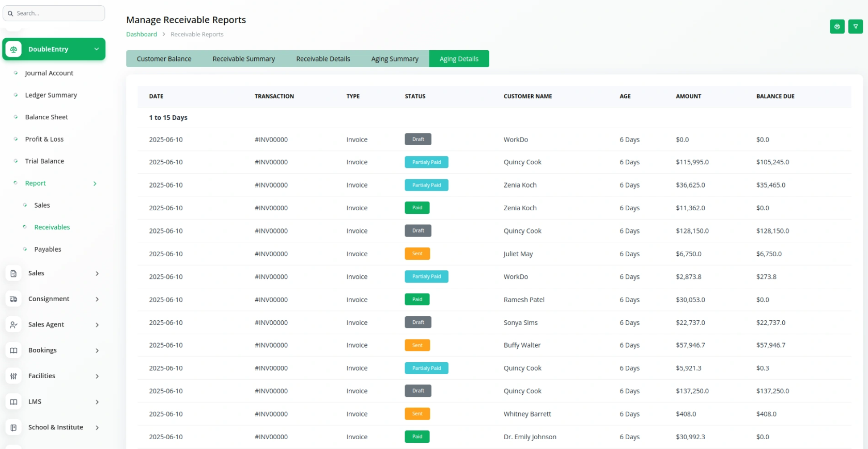Collapse the DoubleEntry menu chevron
868x449 pixels.
pos(96,49)
